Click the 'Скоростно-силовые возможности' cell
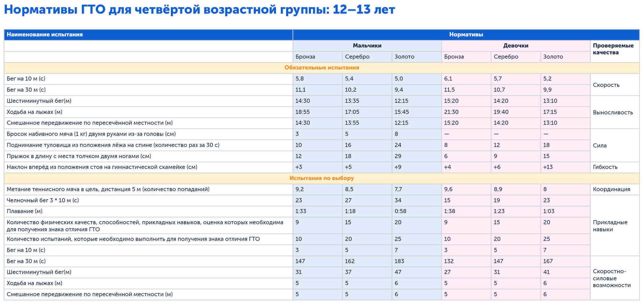644x303 pixels. (x=611, y=279)
